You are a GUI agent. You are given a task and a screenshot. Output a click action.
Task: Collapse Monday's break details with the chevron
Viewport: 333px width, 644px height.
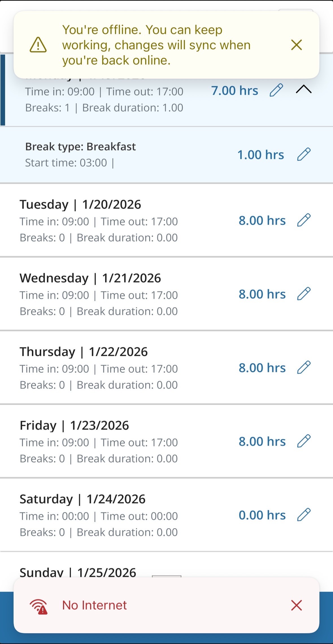(304, 89)
